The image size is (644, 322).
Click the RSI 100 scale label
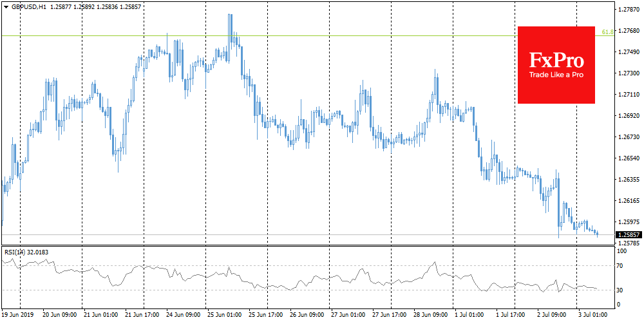click(x=622, y=249)
